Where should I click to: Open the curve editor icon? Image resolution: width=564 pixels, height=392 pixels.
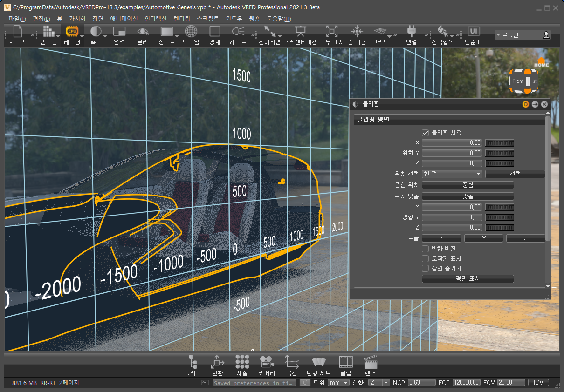click(291, 362)
